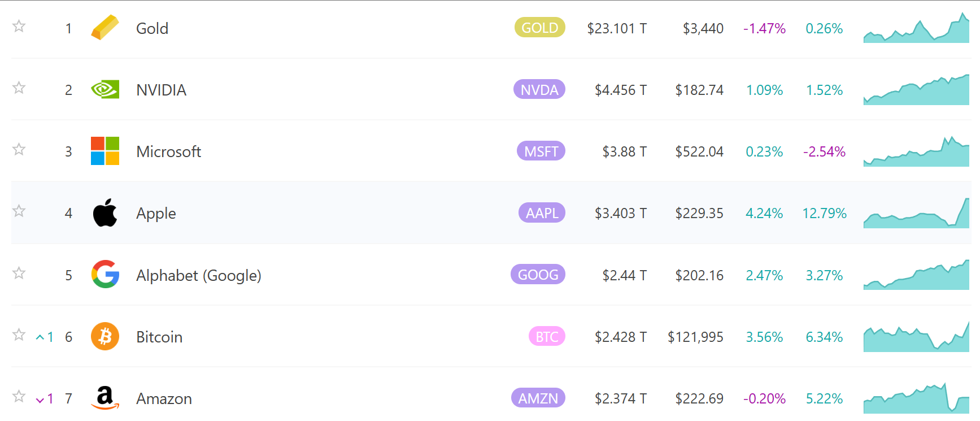Click the MSFT ticker badge
Screen dimensions: 980x421
541,151
